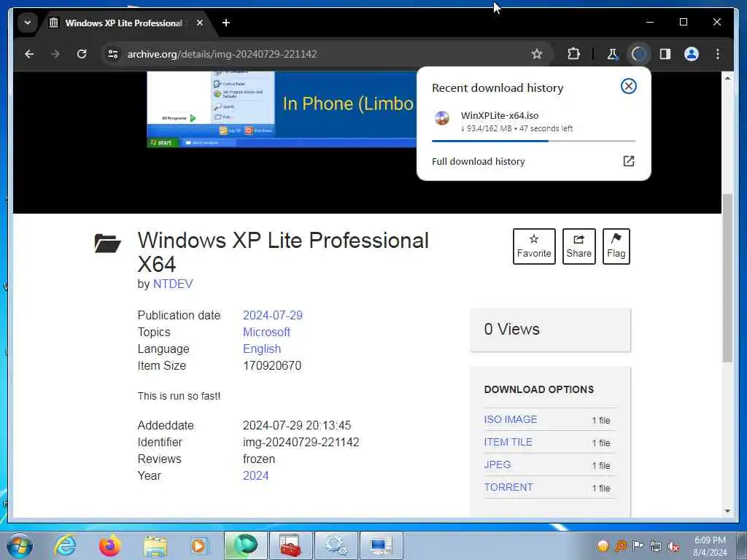Open the red toolbox taskbar app
The height and width of the screenshot is (560, 747).
[x=290, y=545]
